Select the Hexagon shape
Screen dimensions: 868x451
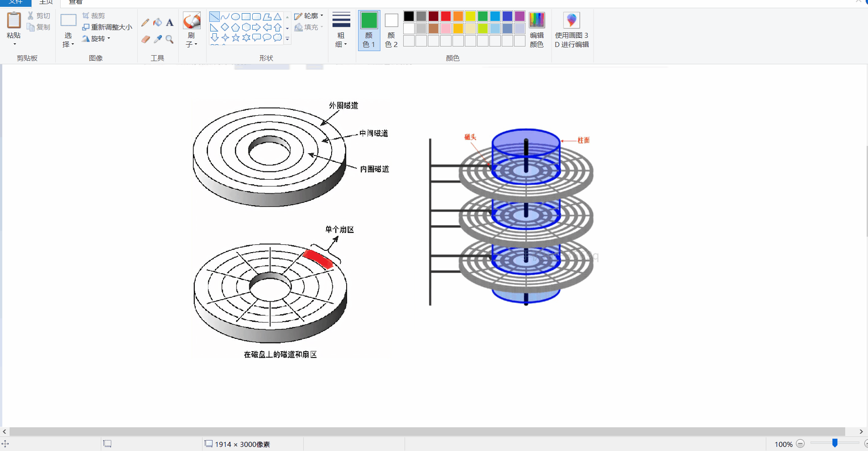246,27
